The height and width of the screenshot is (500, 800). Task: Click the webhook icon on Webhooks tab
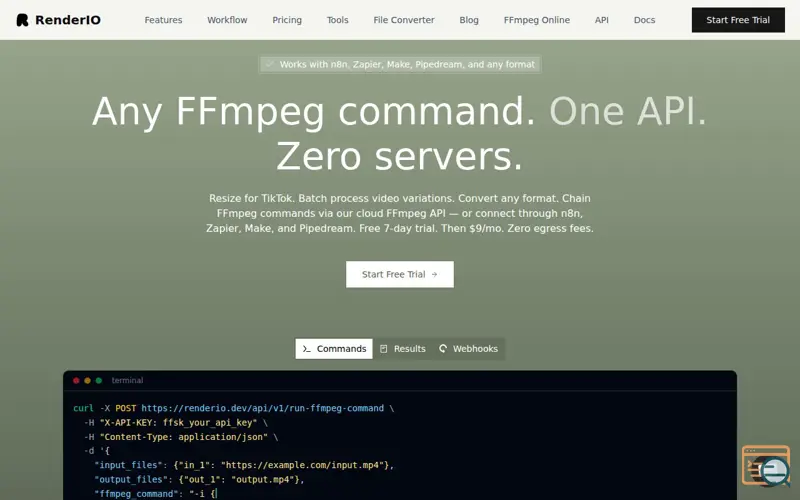(x=443, y=348)
